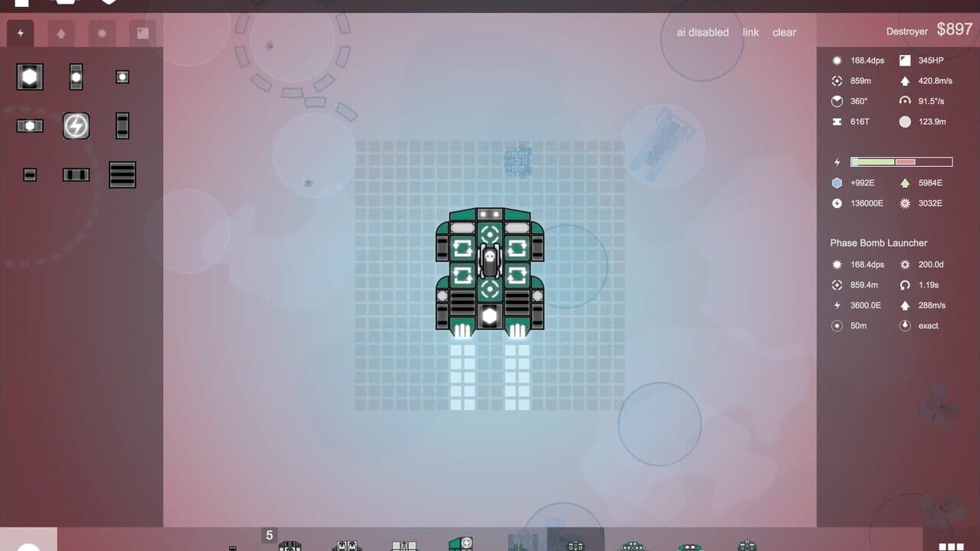The image size is (980, 551).
Task: Click the "123.9m" radius stat
Action: (933, 122)
